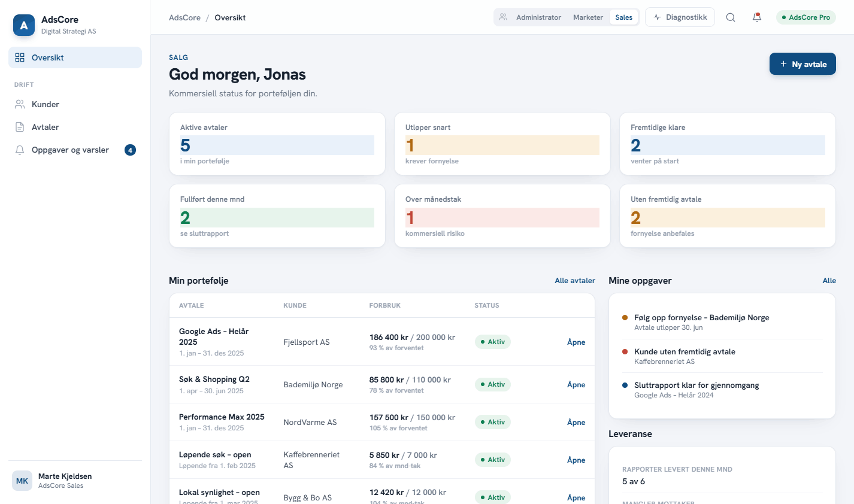Screen dimensions: 854x504
Task: Open Oversikt in the sidebar
Action: (x=75, y=57)
